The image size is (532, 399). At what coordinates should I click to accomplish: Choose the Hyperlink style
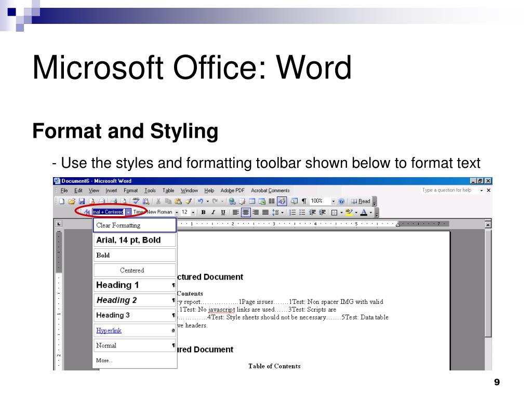pos(135,330)
